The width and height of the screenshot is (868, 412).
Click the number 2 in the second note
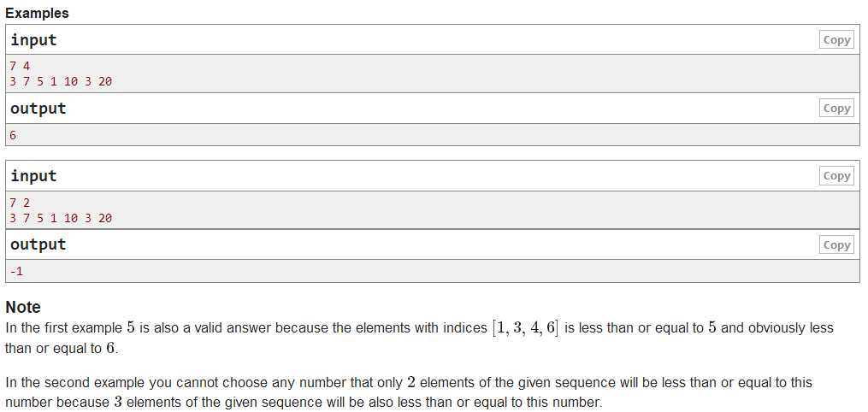pyautogui.click(x=410, y=382)
